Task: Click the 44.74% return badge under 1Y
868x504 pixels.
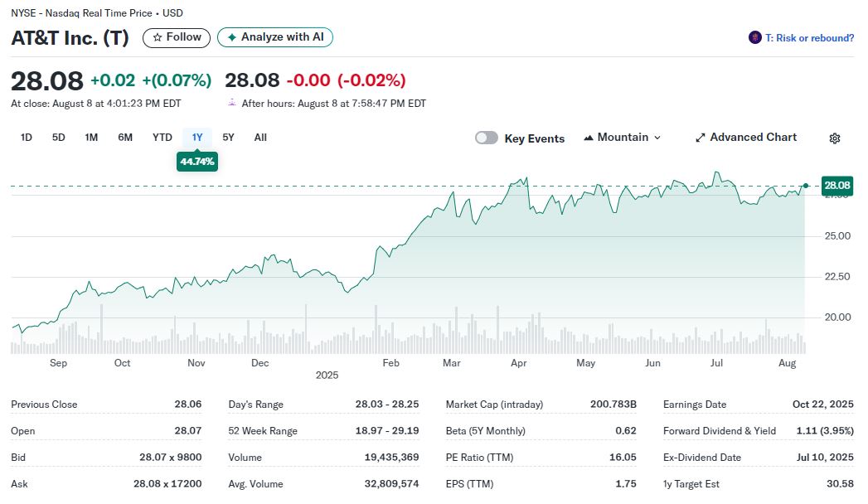Action: (x=197, y=162)
